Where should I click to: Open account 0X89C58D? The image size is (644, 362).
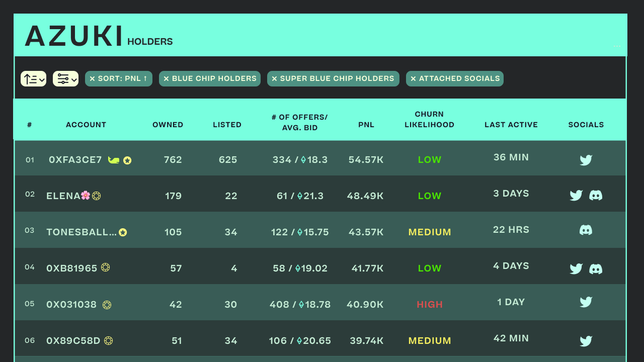coord(73,341)
